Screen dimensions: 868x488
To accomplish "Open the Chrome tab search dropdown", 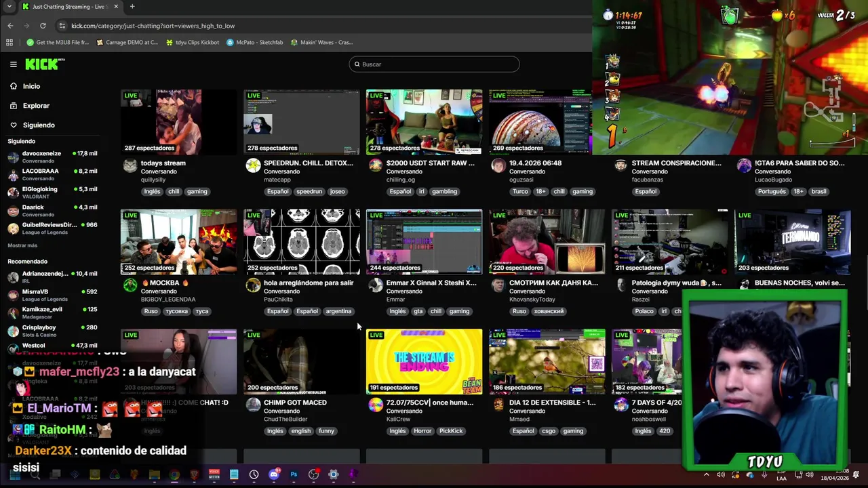I will click(9, 6).
